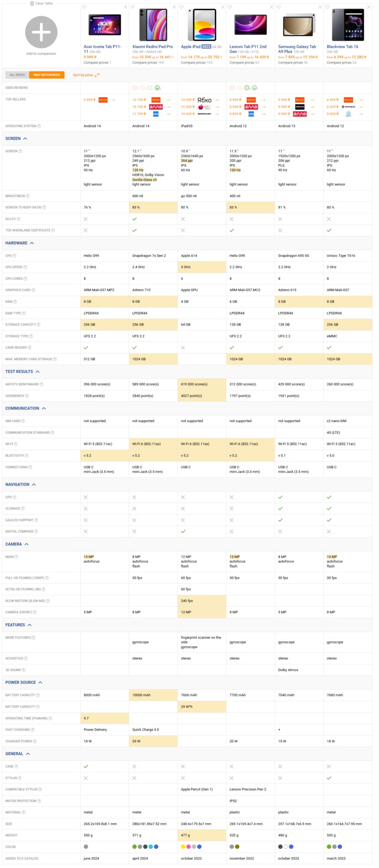
Task: Collapse the Screen section
Action: pyautogui.click(x=25, y=139)
